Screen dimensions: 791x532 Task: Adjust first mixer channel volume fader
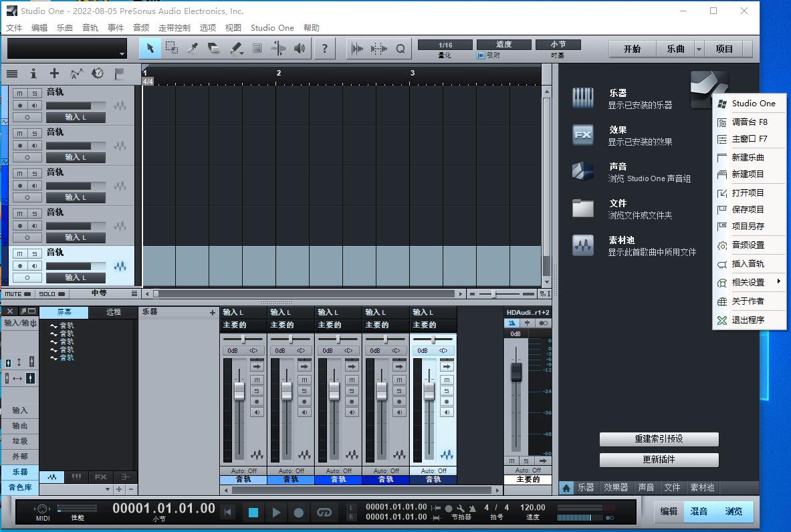[x=239, y=391]
